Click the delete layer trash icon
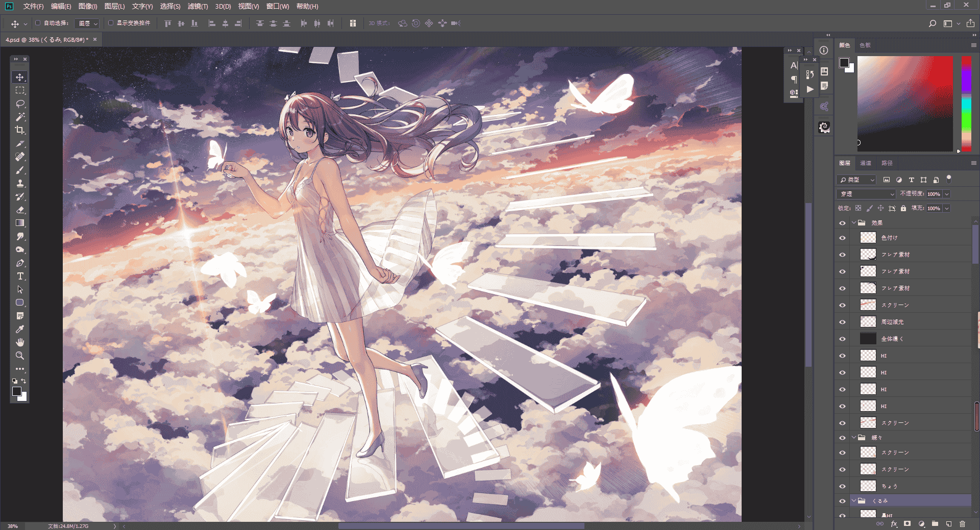 tap(962, 524)
